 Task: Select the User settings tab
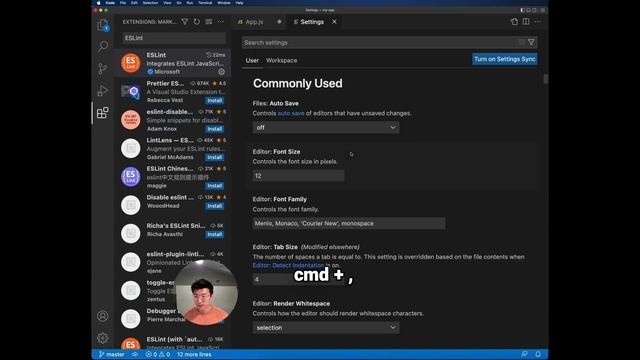coord(252,60)
